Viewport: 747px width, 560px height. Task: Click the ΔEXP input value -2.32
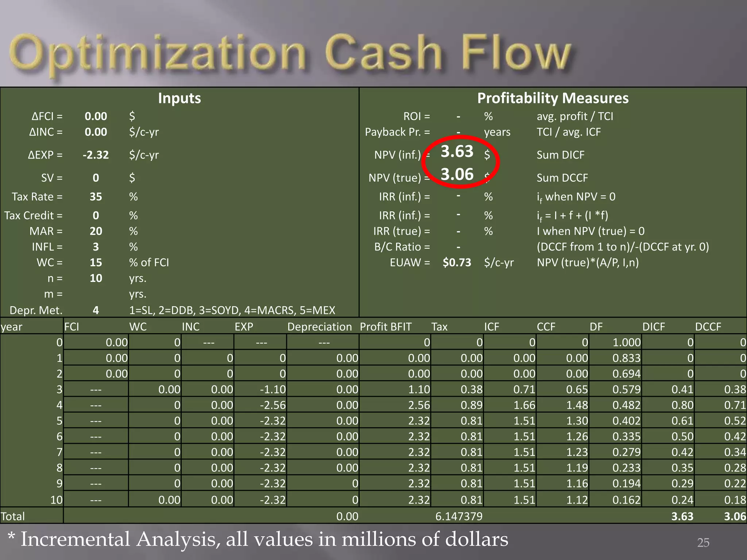pyautogui.click(x=96, y=155)
